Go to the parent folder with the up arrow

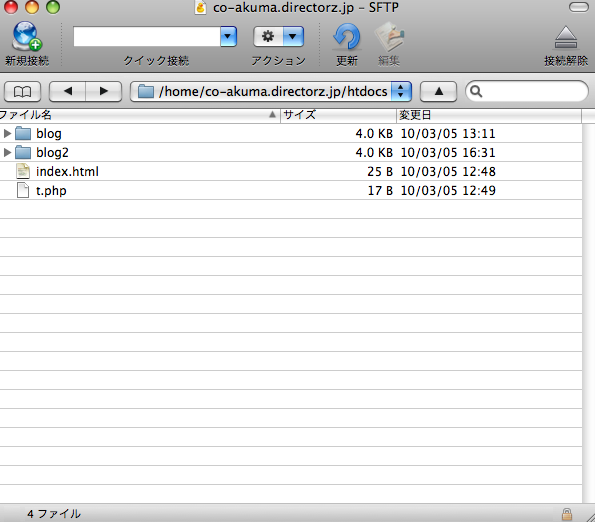coord(438,91)
